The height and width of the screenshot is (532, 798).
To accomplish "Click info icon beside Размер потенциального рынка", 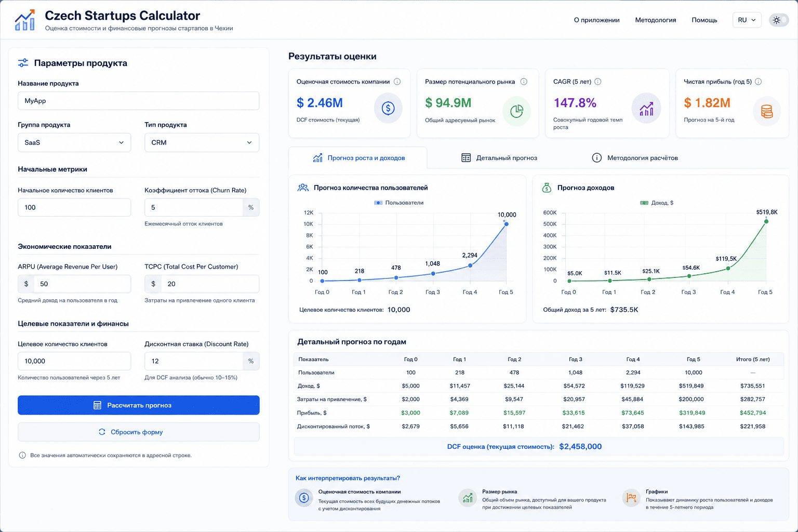I will pyautogui.click(x=524, y=82).
